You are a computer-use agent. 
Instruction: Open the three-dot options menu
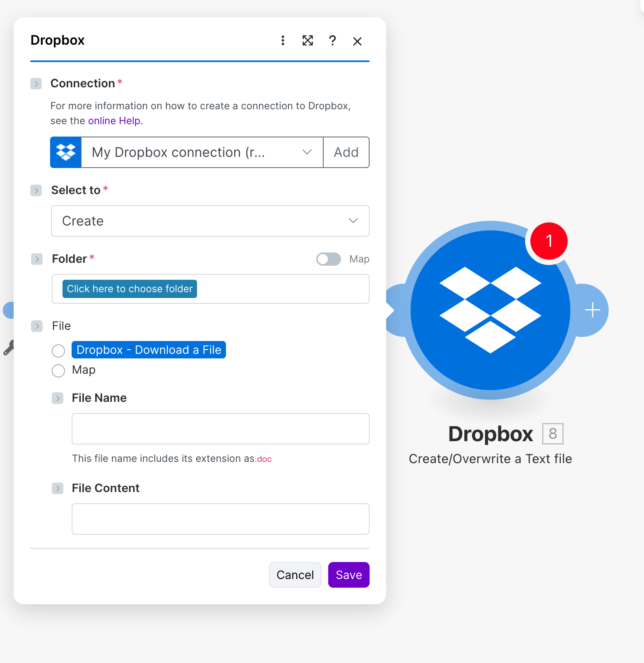[x=283, y=41]
